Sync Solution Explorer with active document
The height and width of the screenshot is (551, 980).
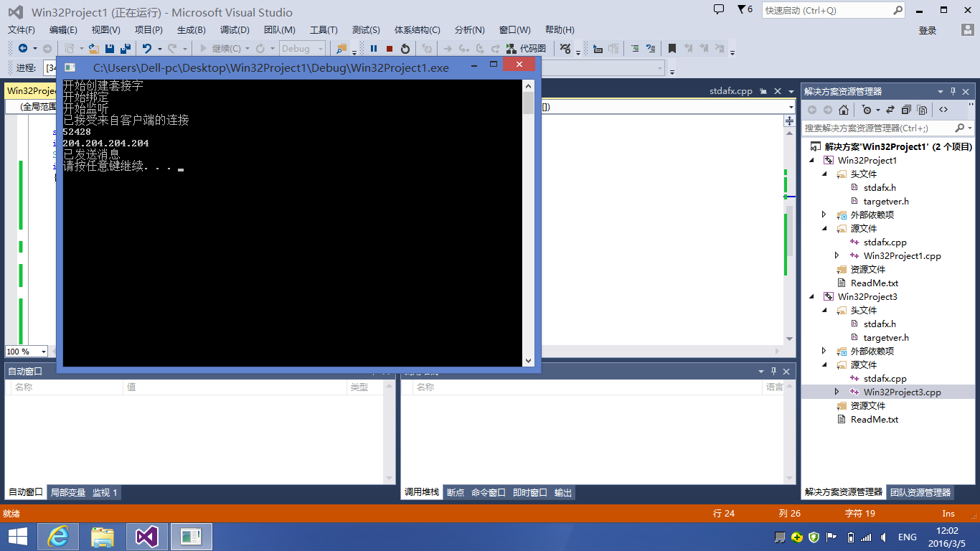click(890, 110)
